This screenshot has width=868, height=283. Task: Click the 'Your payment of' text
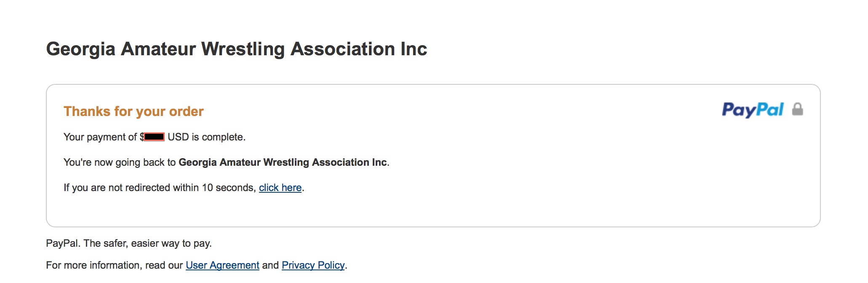click(x=100, y=137)
